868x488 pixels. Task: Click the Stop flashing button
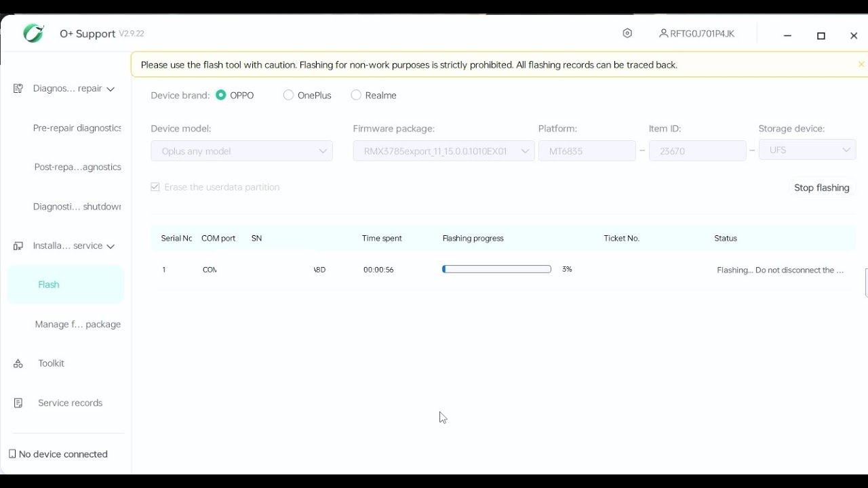[821, 188]
